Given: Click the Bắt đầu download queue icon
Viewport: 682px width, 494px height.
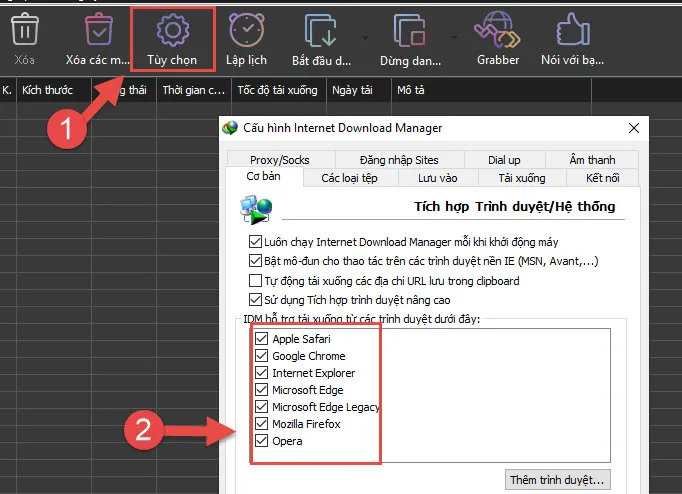Looking at the screenshot, I should [322, 31].
